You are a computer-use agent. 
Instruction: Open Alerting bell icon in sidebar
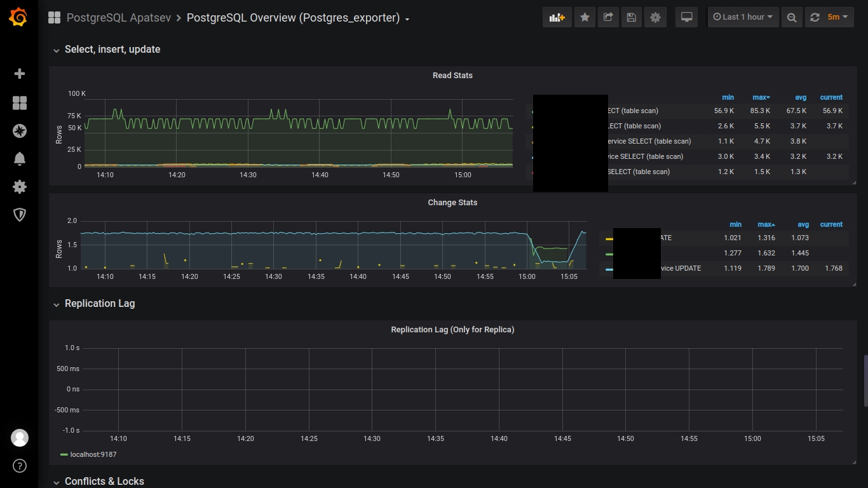click(20, 159)
